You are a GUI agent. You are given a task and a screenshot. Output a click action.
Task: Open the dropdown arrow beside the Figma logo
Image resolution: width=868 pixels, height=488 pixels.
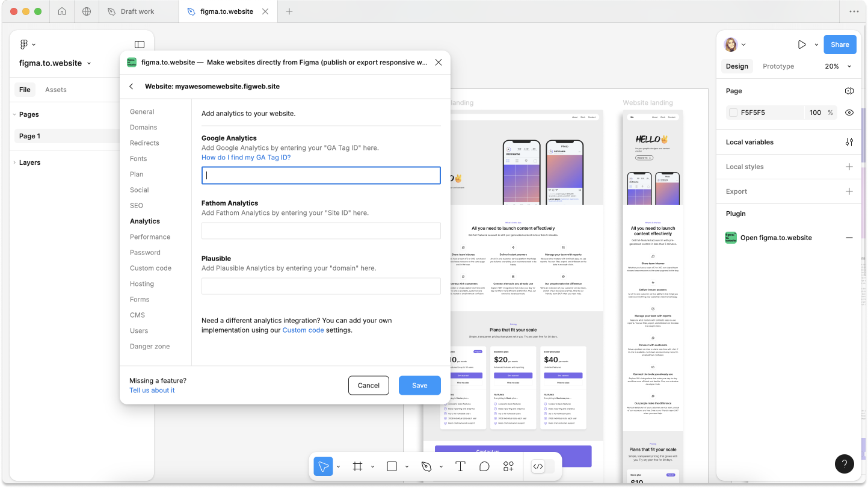tap(34, 45)
